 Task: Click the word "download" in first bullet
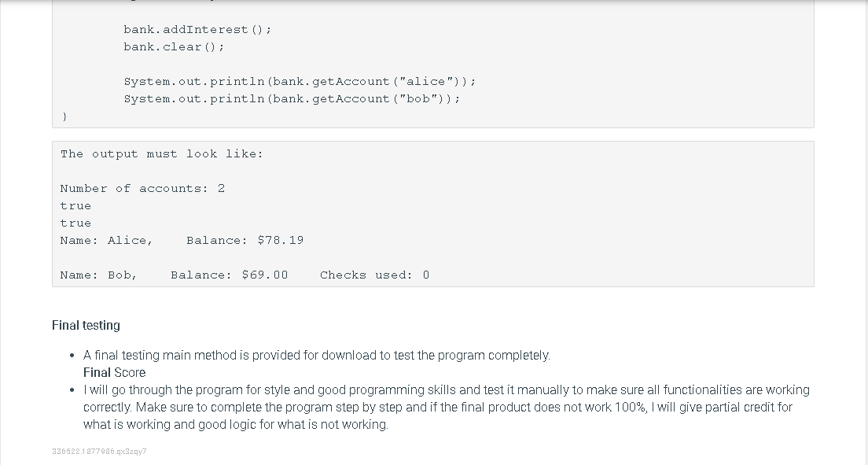349,356
